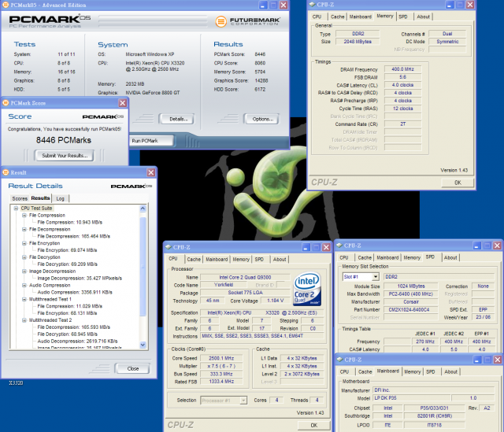Click the PCMark05 title bar icon

click(6, 5)
